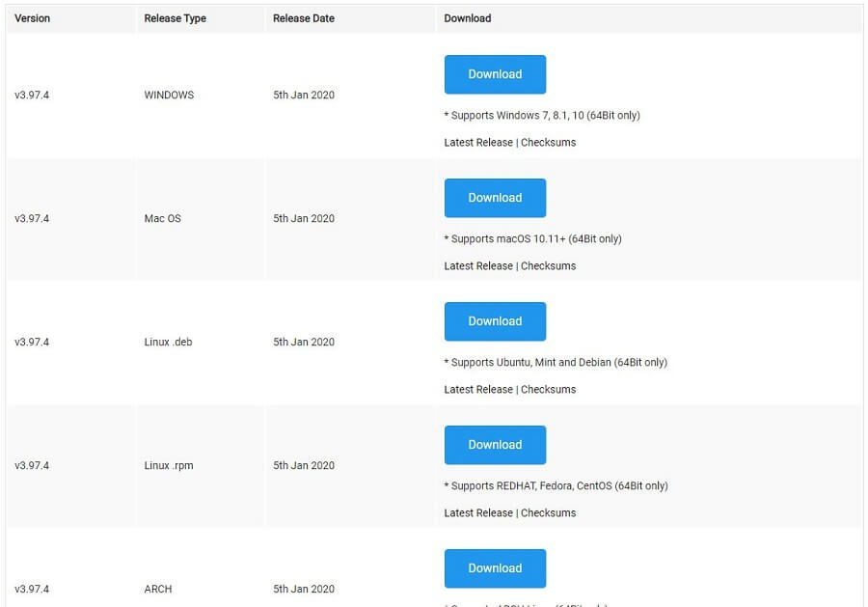Download the Linux .rpm package
The image size is (868, 607).
[x=495, y=445]
